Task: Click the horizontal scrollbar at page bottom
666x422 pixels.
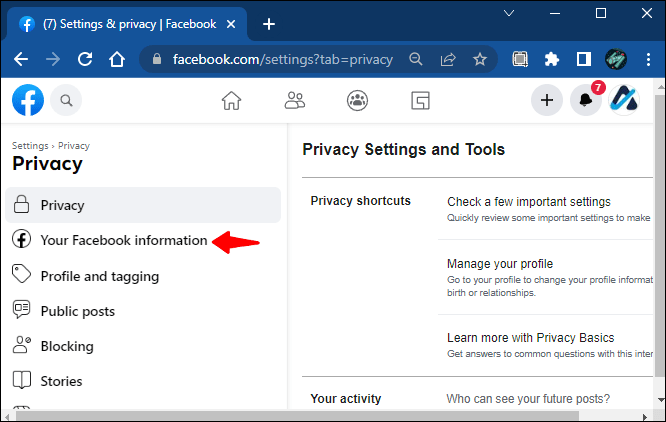Action: point(297,416)
